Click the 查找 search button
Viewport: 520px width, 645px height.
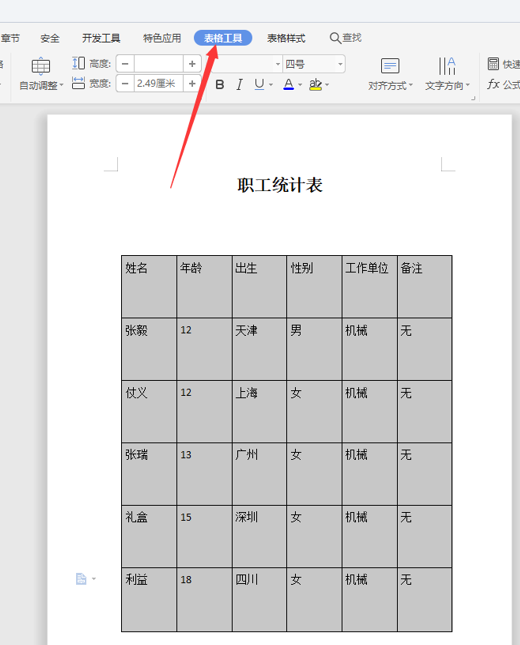pos(346,38)
